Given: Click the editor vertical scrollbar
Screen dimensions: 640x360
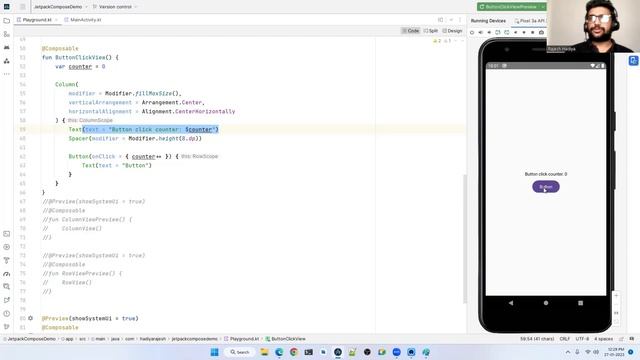Looking at the screenshot, I should click(464, 239).
